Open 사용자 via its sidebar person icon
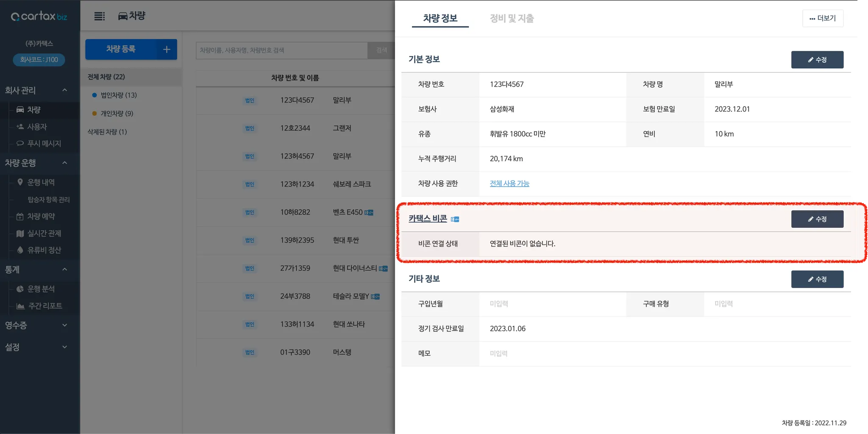The width and height of the screenshot is (868, 434). coord(20,126)
